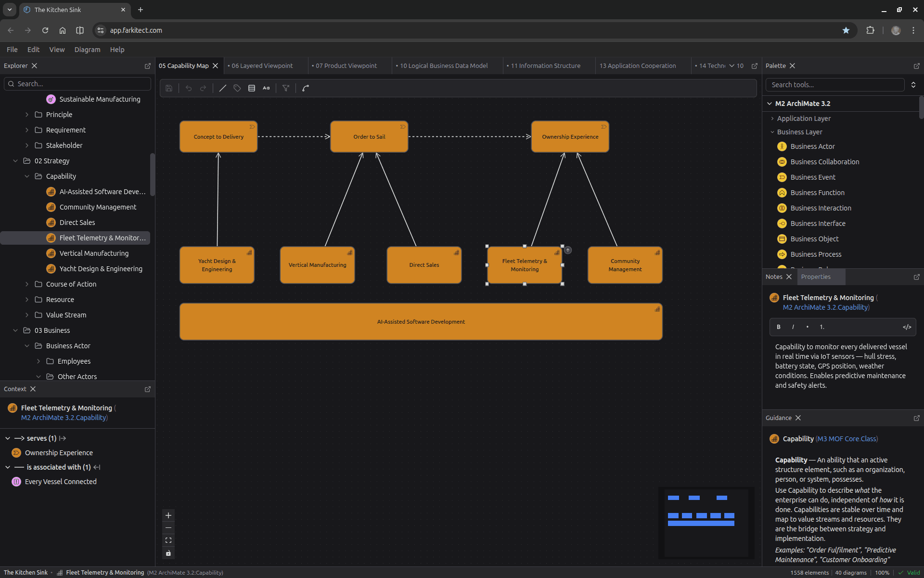
Task: Open the tab overflow dropdown showing 10
Action: (736, 66)
